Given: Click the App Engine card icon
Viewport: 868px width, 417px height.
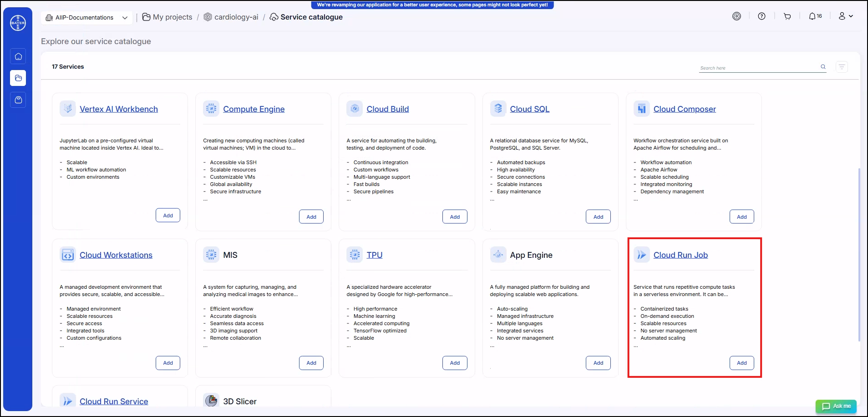Looking at the screenshot, I should pos(498,255).
